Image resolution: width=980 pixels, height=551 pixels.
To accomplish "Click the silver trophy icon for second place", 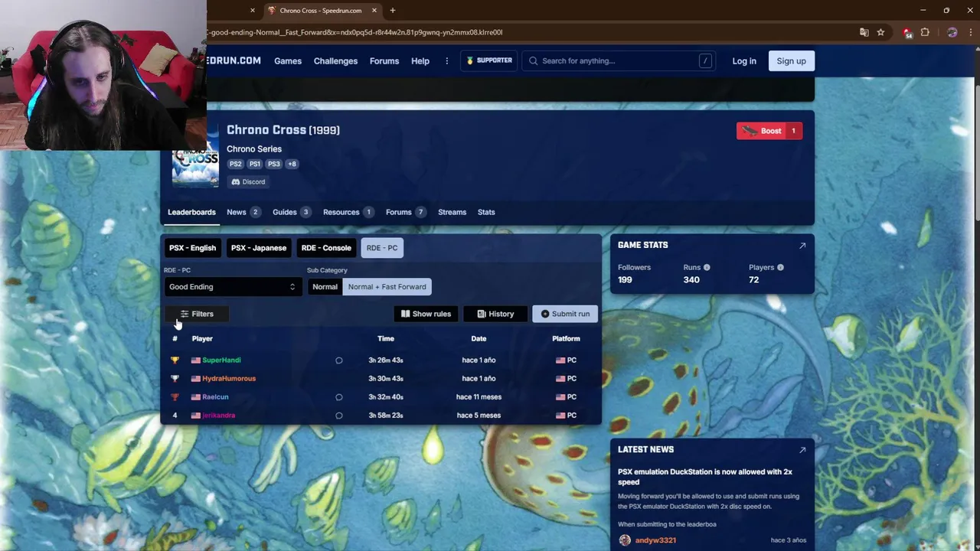I will click(x=175, y=378).
